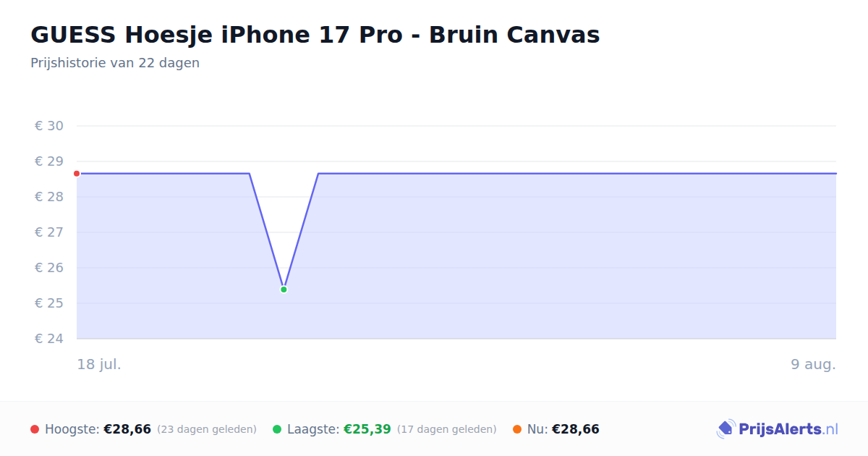Click the product title GUESS Hoesje iPhone 17 Pro
This screenshot has width=868, height=456.
pos(315,34)
